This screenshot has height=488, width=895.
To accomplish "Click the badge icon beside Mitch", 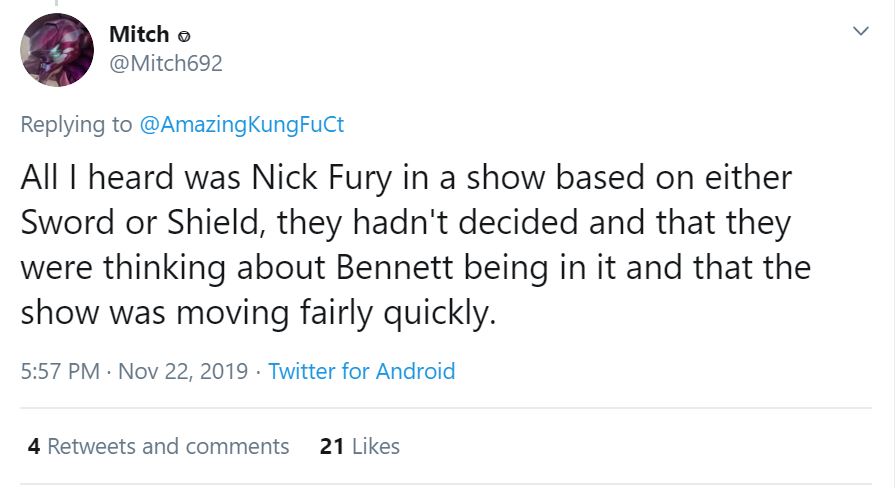I will (185, 36).
